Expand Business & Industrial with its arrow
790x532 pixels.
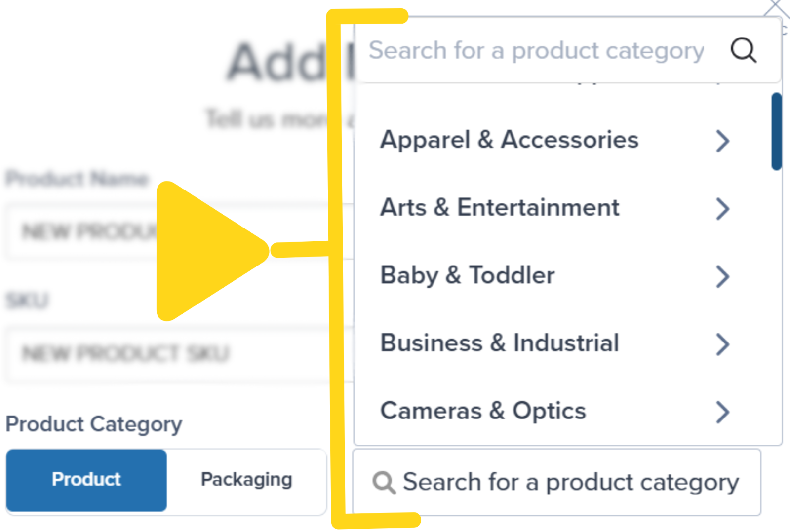click(723, 344)
